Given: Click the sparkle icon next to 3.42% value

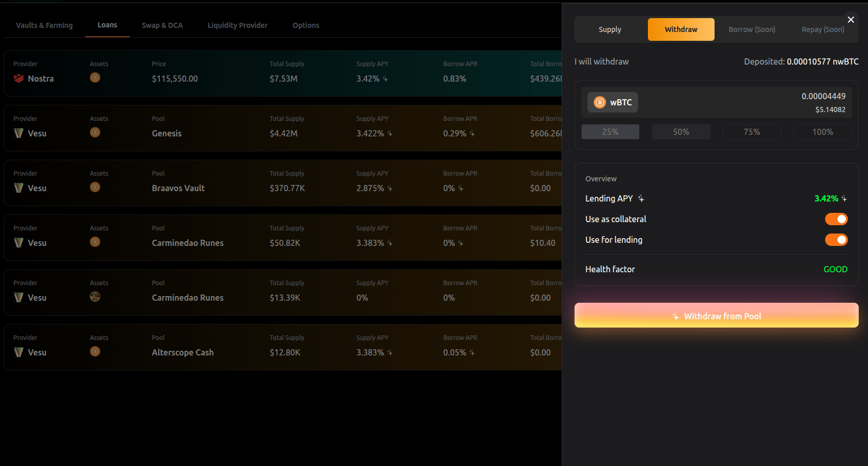Looking at the screenshot, I should 844,198.
